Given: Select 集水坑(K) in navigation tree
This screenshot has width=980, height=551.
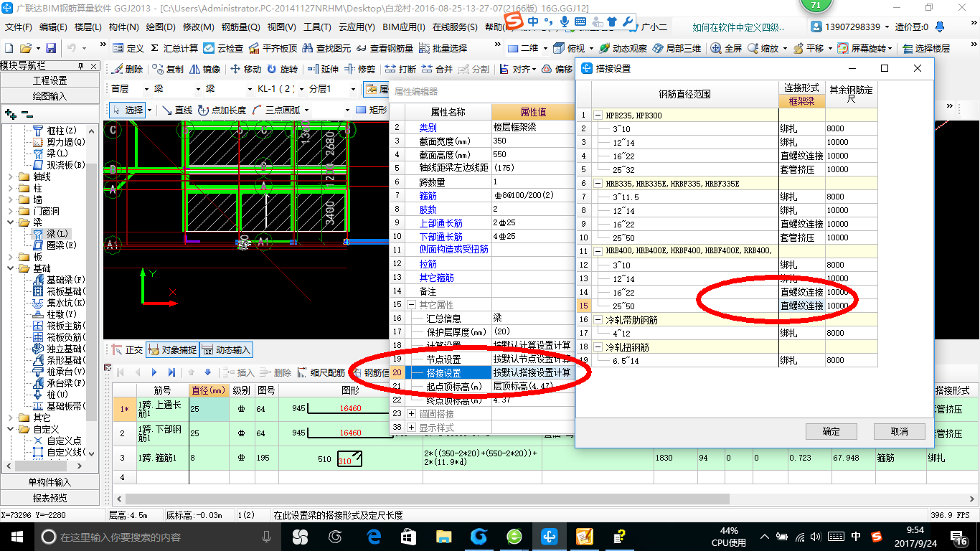Looking at the screenshot, I should point(60,303).
